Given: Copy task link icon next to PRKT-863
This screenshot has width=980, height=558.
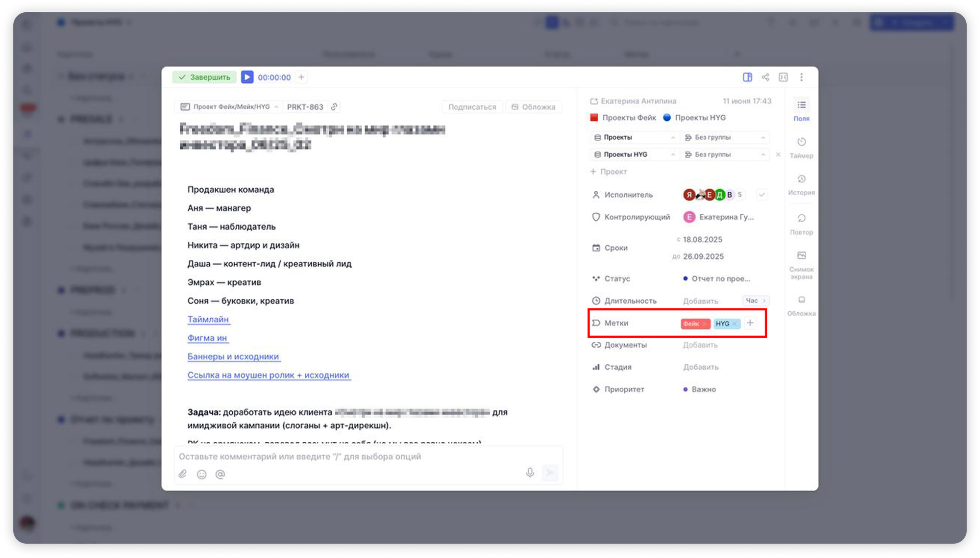Looking at the screenshot, I should [334, 107].
